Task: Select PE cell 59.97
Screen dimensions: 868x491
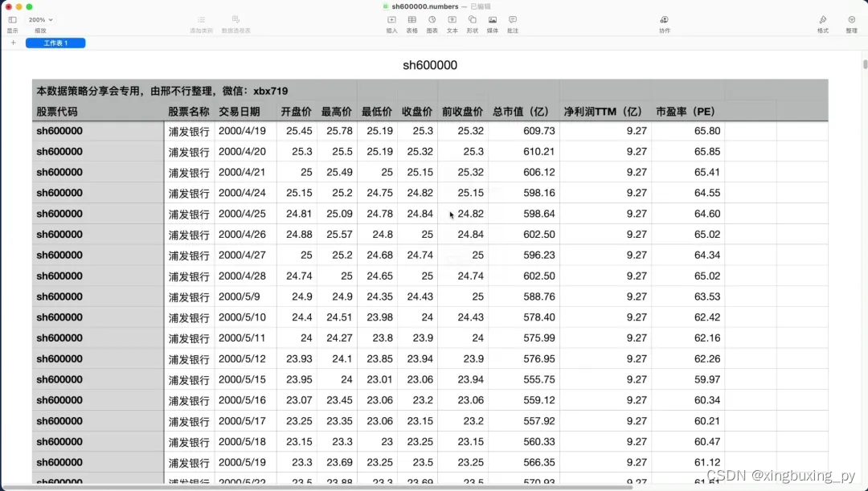Action: click(x=688, y=380)
